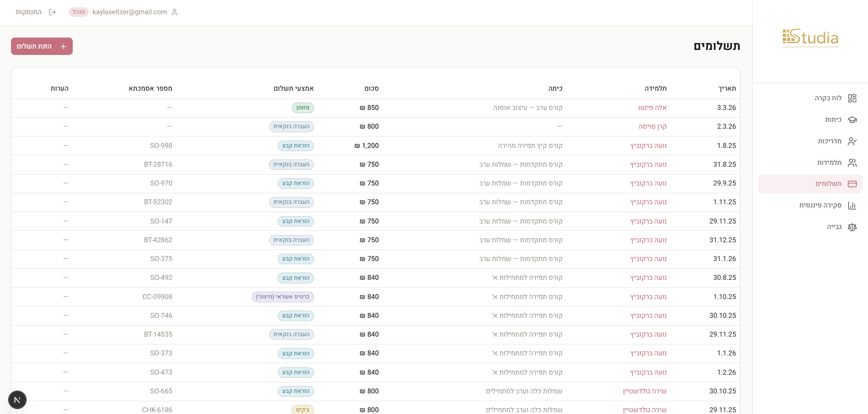Click the dashboard grid icon in sidebar

(852, 98)
